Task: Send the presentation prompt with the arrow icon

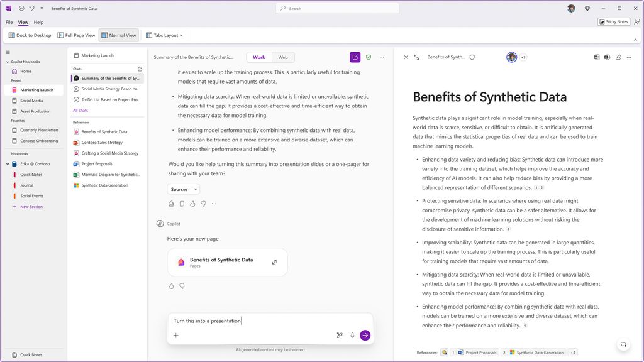Action: (365, 335)
